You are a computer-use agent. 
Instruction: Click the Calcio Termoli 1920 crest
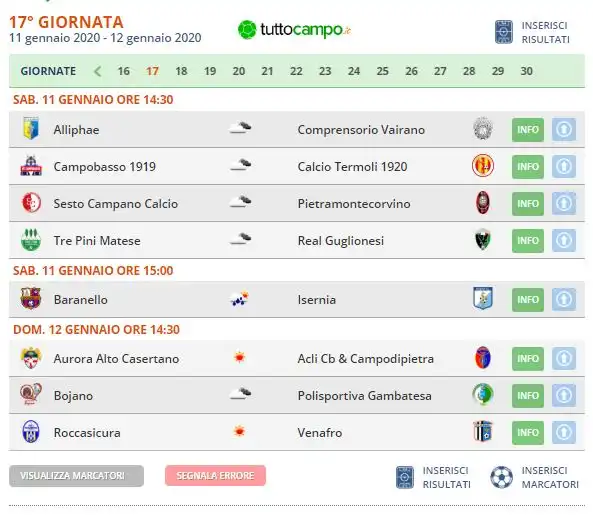[483, 166]
